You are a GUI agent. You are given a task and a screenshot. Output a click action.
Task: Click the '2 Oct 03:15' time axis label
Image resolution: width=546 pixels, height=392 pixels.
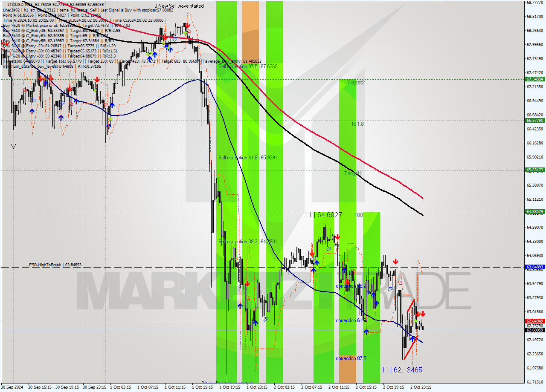285,387
